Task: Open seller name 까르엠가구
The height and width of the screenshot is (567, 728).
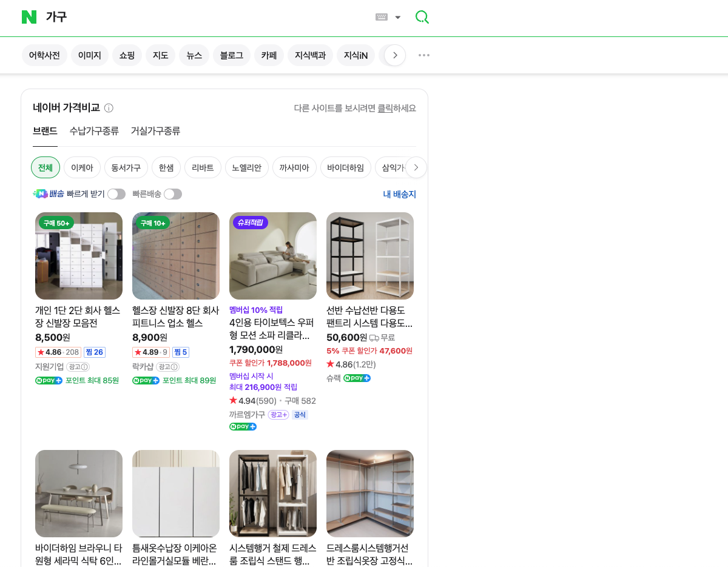Action: pyautogui.click(x=248, y=415)
